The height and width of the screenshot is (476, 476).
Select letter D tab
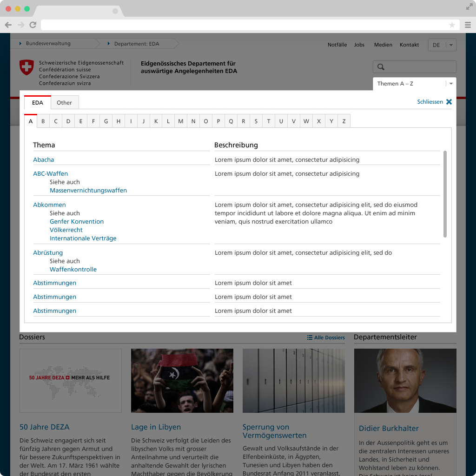click(68, 121)
